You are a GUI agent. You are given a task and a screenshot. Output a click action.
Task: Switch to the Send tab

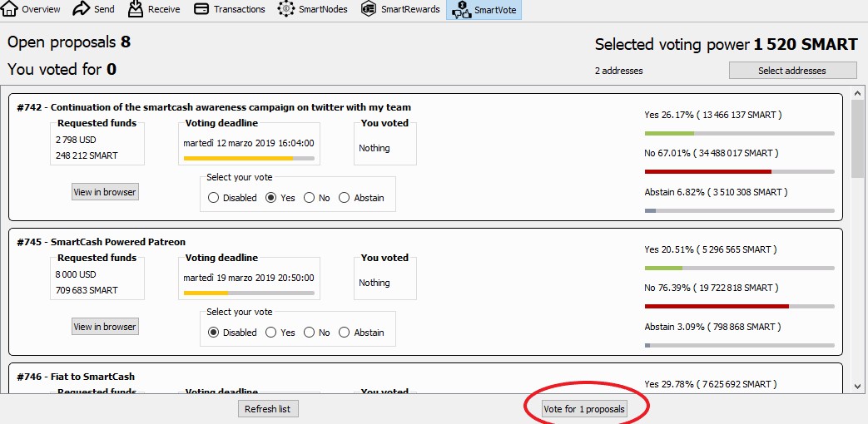click(x=93, y=9)
